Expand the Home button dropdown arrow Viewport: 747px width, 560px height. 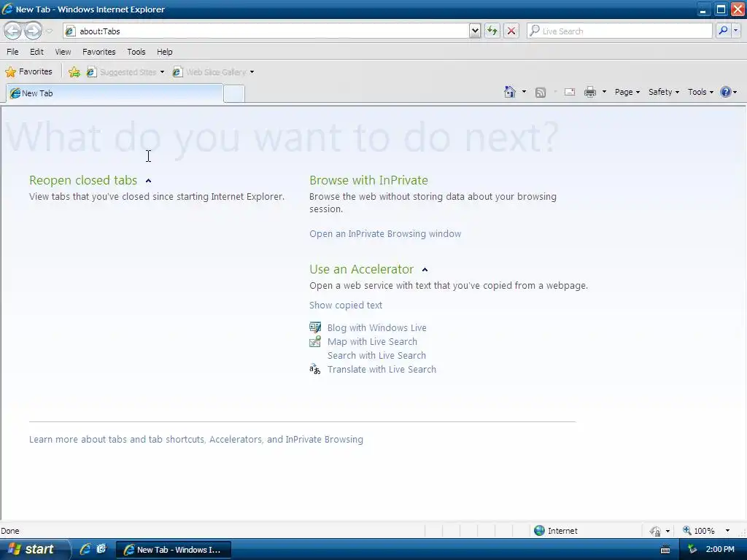524,92
